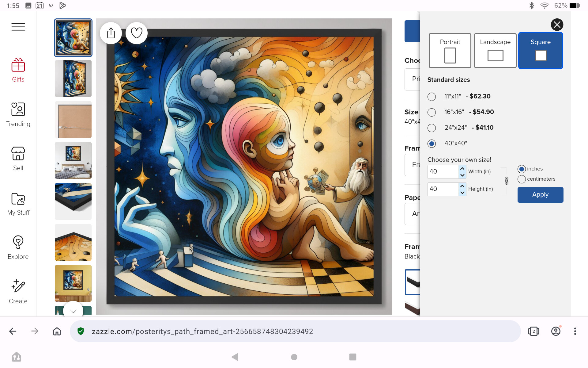Decrease the height value
588x368 pixels.
(462, 193)
